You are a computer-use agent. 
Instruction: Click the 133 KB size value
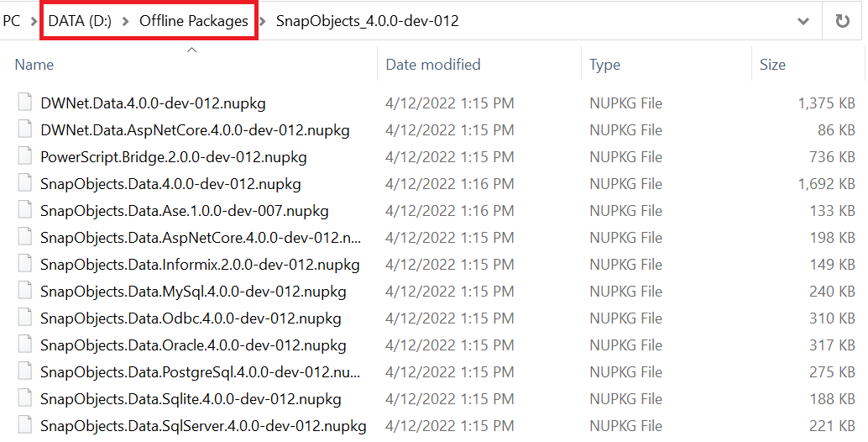coord(832,211)
